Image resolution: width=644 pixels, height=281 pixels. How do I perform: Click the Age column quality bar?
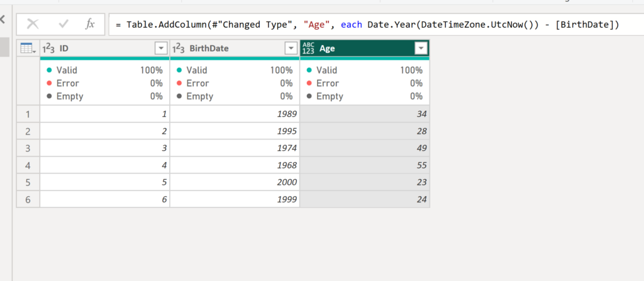coord(365,58)
